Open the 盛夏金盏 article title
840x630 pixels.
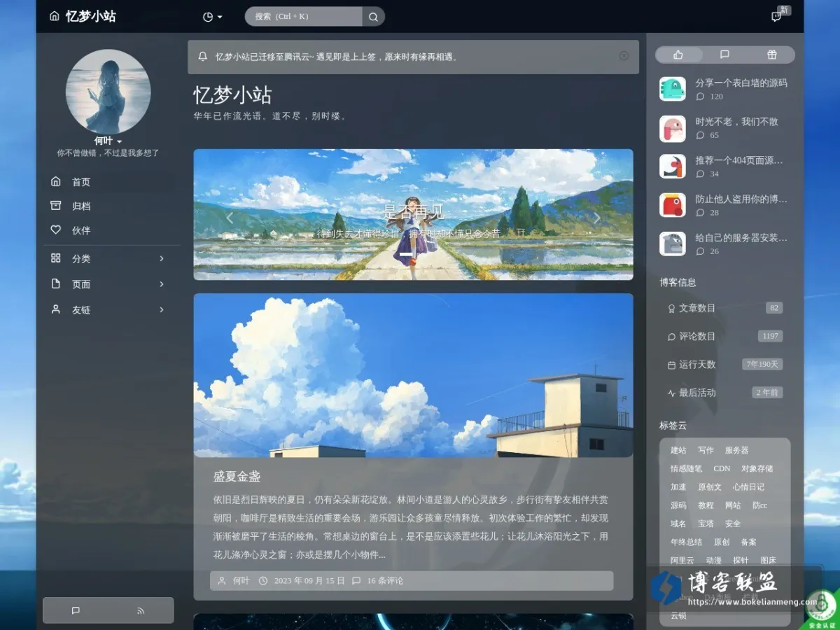click(x=237, y=477)
